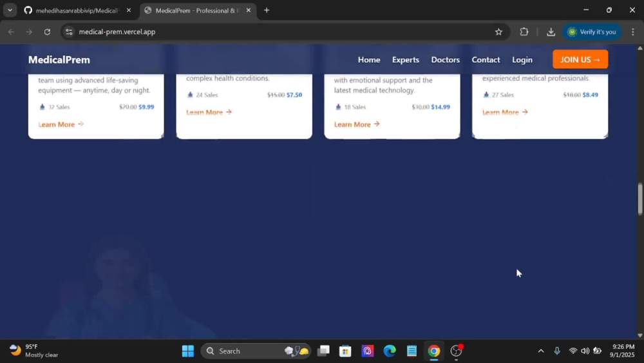644x363 pixels.
Task: Open the purple app icon on the taskbar
Action: tap(367, 351)
